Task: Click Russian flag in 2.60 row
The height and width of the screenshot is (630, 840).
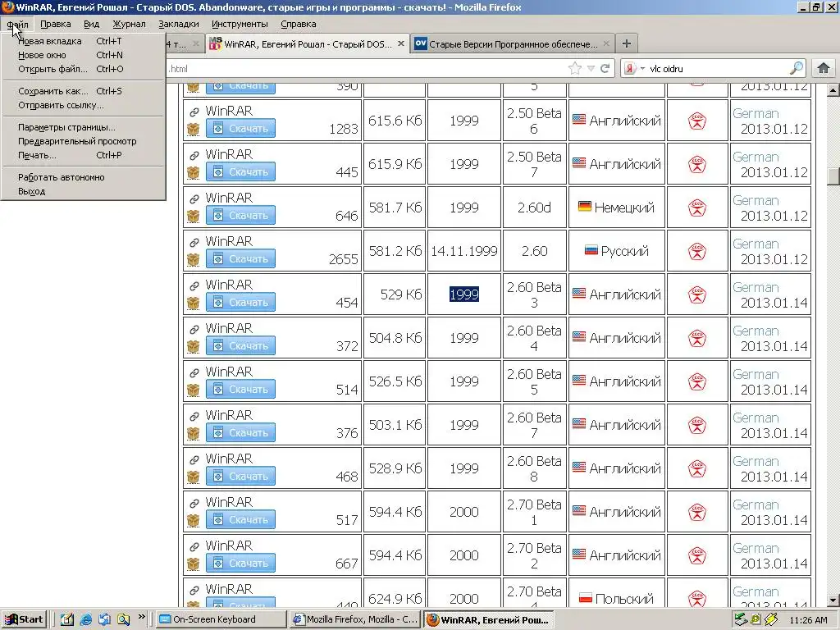Action: pos(591,249)
